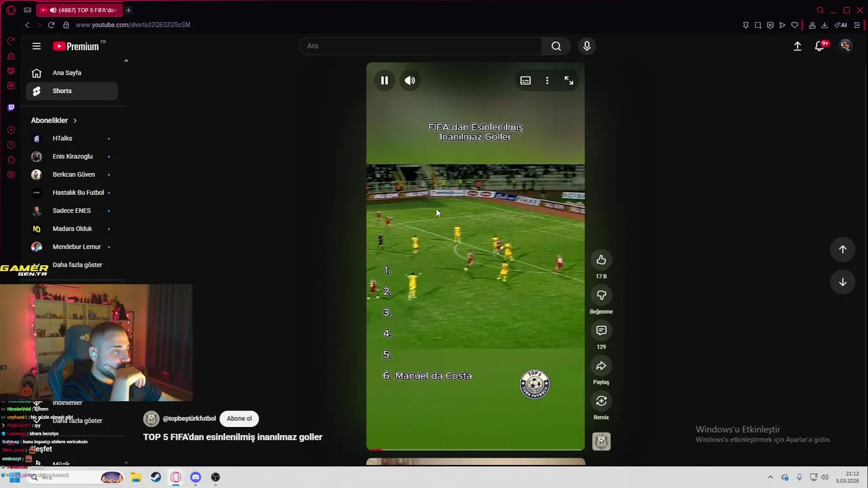Viewport: 868px width, 488px height.
Task: Open the ad blocker shield icon
Action: coord(770,25)
